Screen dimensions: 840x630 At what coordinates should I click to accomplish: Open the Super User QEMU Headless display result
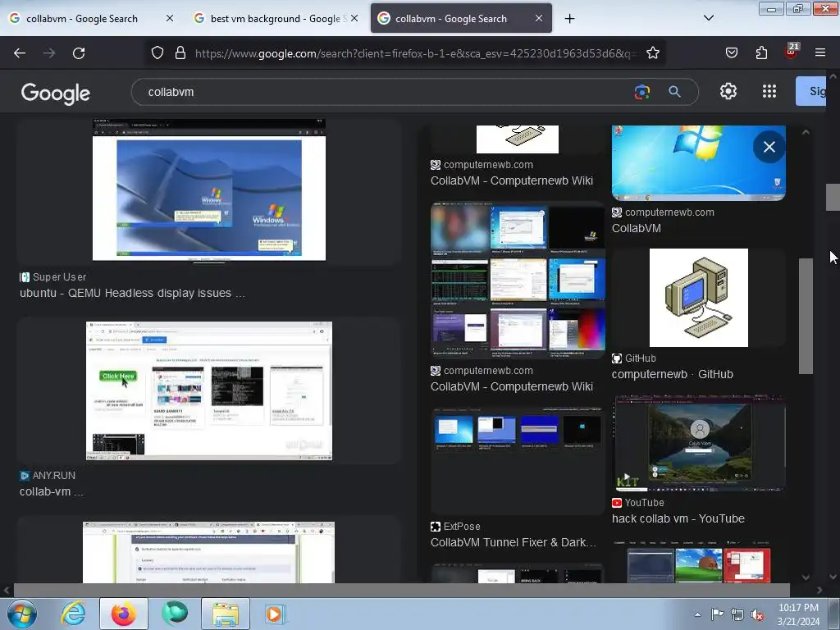tap(132, 293)
